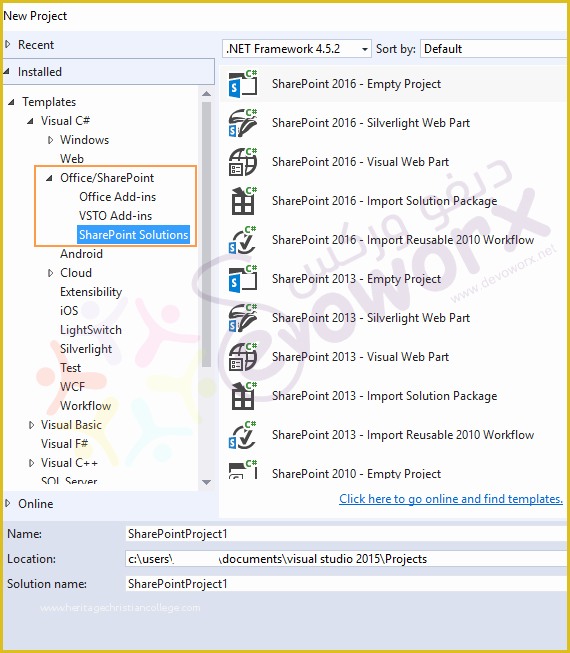Click the template tree scrollbar thumb

point(207,234)
